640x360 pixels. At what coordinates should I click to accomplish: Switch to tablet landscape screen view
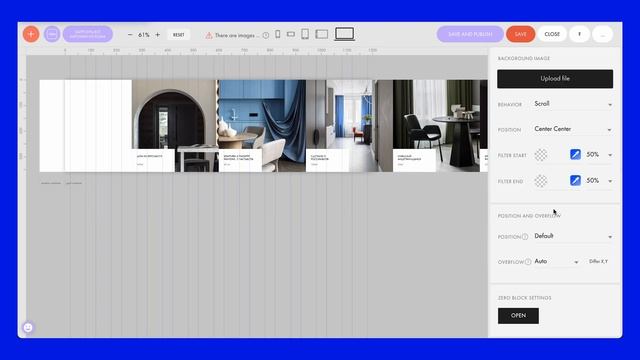[x=322, y=34]
